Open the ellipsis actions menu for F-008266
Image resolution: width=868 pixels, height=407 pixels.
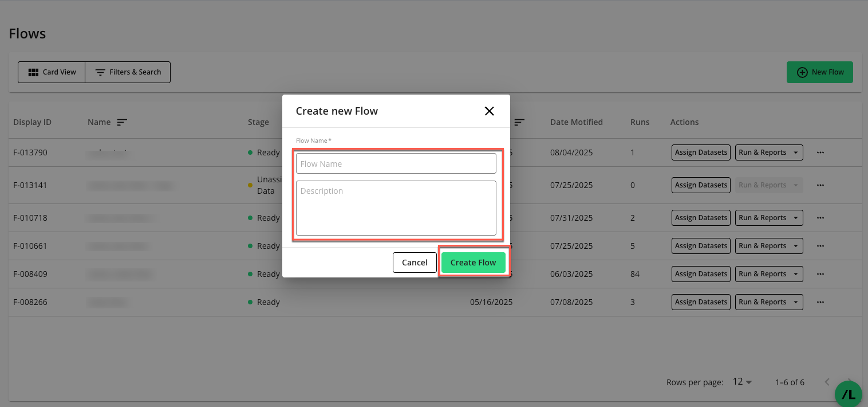tap(820, 302)
